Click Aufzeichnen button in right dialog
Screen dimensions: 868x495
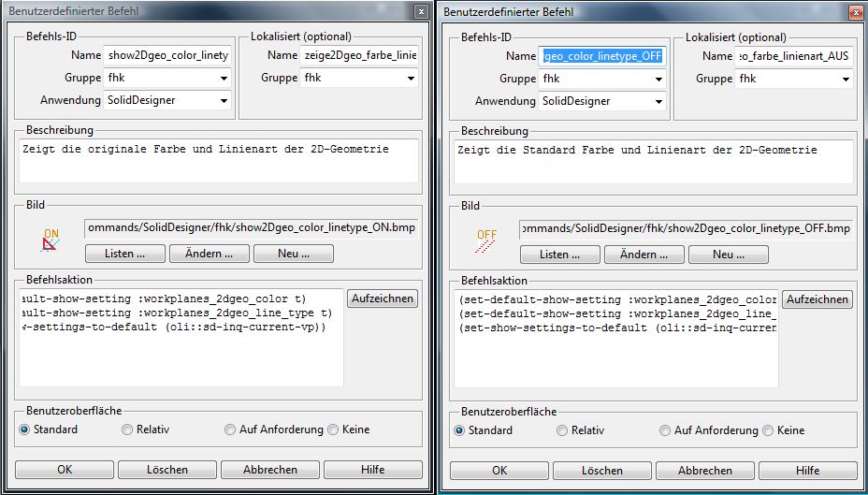(x=817, y=299)
